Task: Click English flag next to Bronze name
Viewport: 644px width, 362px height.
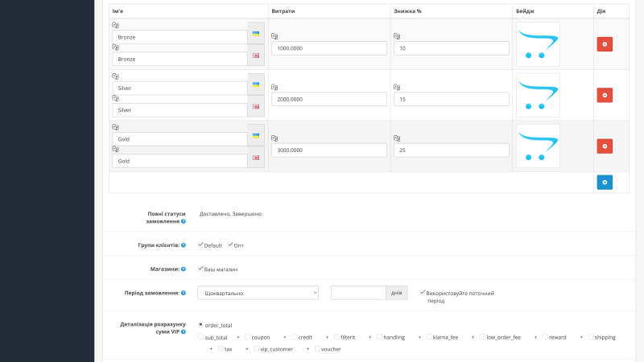Action: (x=256, y=56)
